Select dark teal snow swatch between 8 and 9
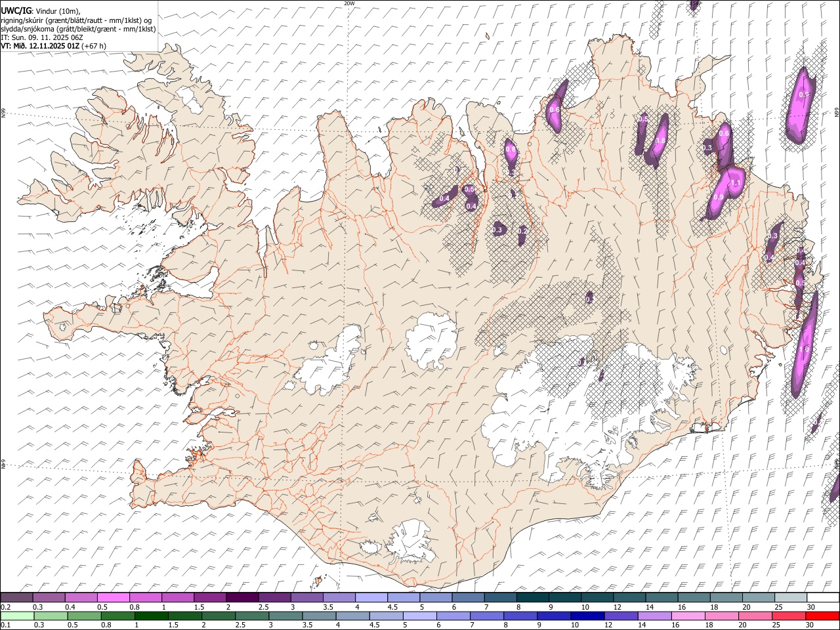840x630 pixels. click(532, 598)
